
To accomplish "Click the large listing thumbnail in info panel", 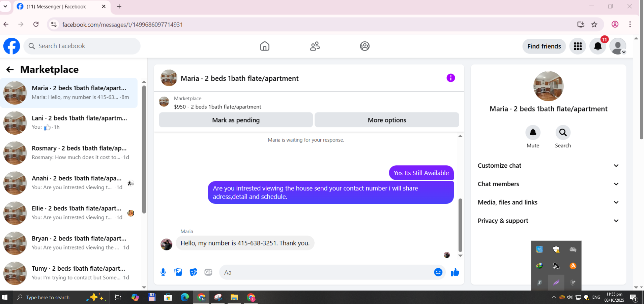I will click(x=549, y=86).
